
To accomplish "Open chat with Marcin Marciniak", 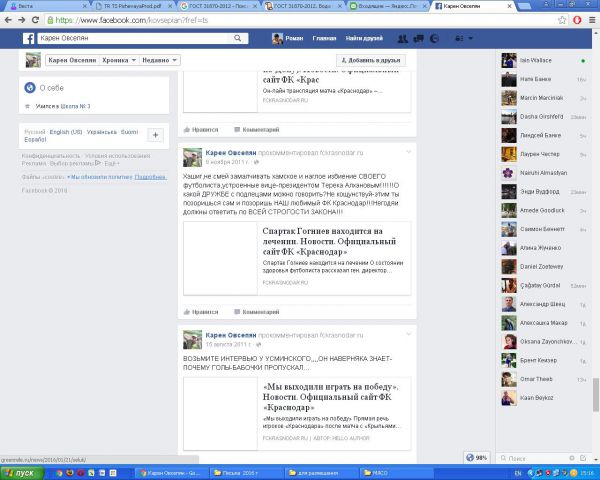I will pyautogui.click(x=544, y=98).
